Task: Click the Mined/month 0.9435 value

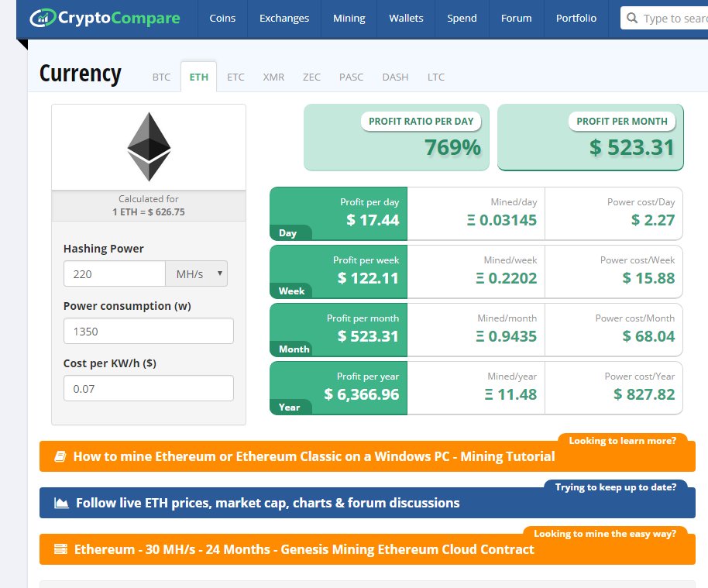Action: click(506, 336)
